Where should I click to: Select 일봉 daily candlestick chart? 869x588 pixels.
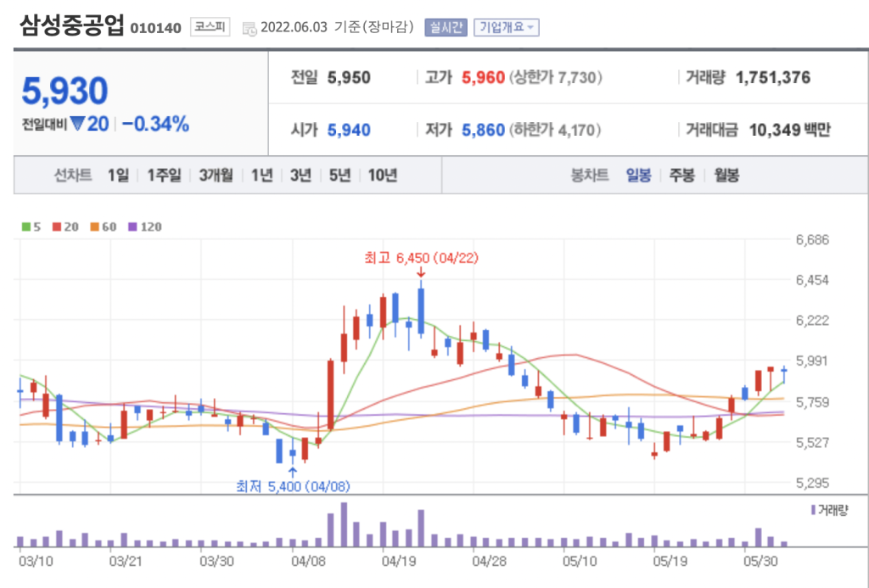[638, 176]
